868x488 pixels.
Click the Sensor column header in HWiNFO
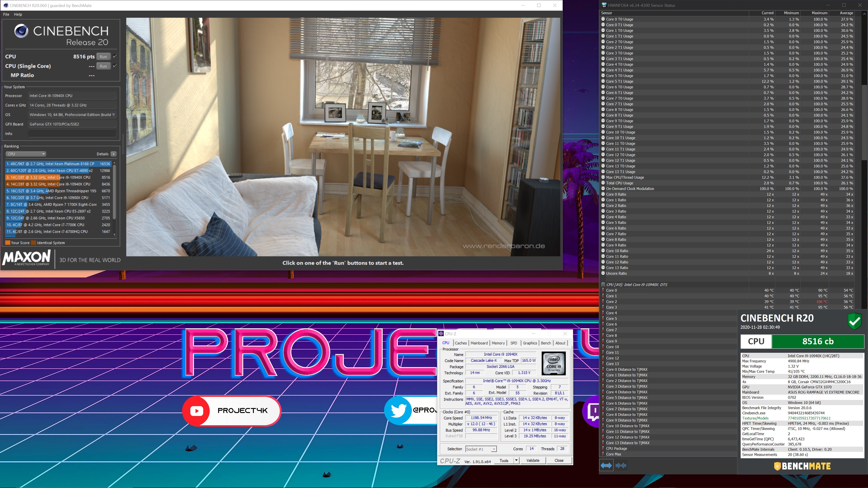tap(674, 13)
